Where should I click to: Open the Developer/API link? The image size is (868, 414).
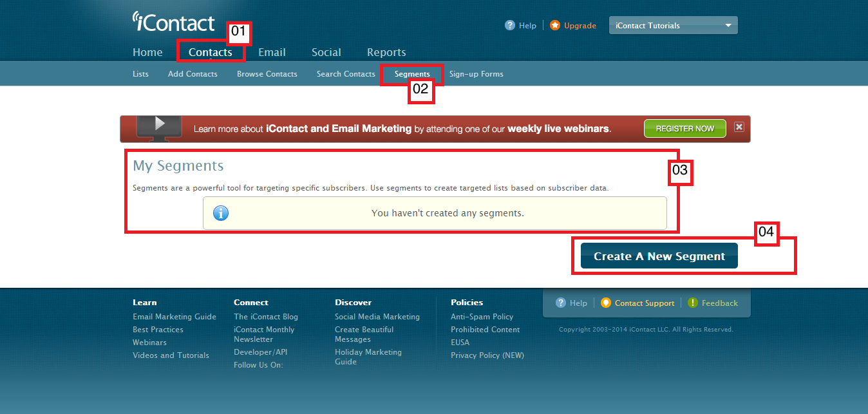pos(260,352)
